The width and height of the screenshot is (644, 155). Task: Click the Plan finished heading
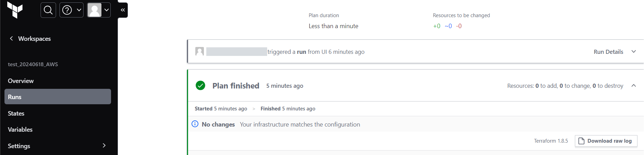pos(236,86)
